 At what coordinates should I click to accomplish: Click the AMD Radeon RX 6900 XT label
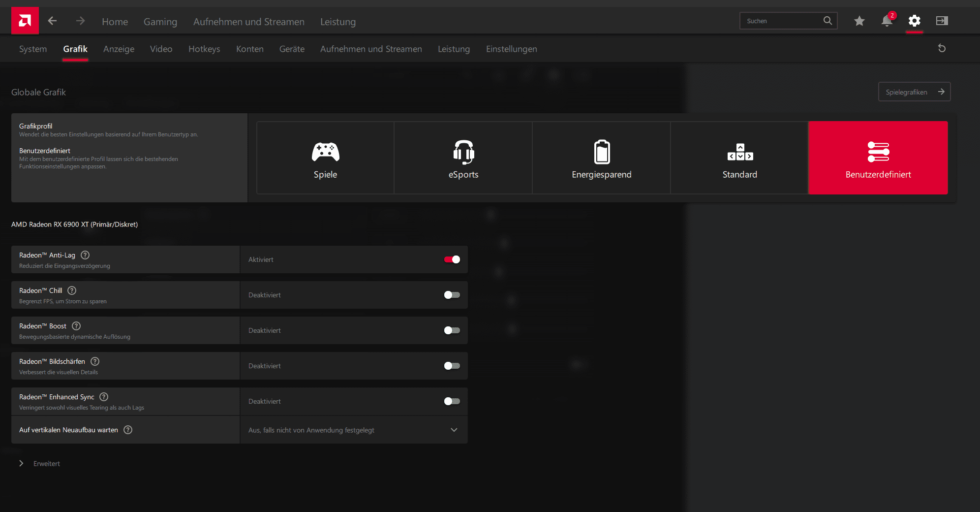pos(74,224)
